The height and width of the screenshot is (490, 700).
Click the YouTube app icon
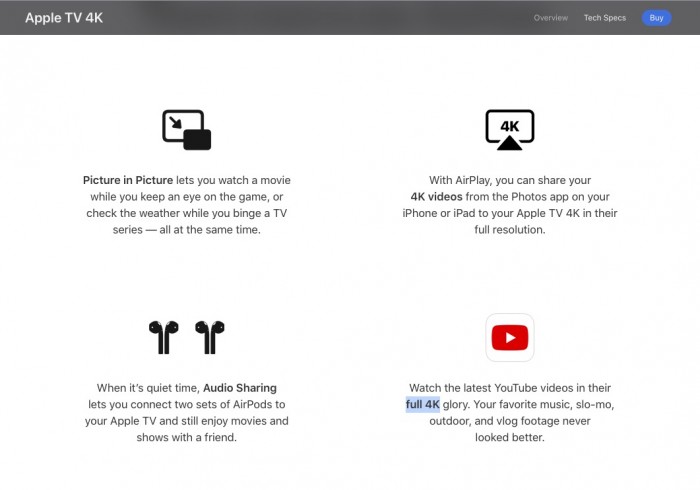pyautogui.click(x=510, y=337)
